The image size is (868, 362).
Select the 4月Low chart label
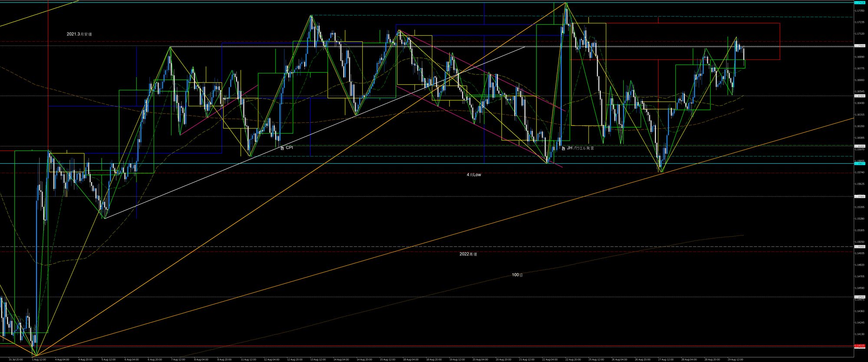pyautogui.click(x=473, y=175)
